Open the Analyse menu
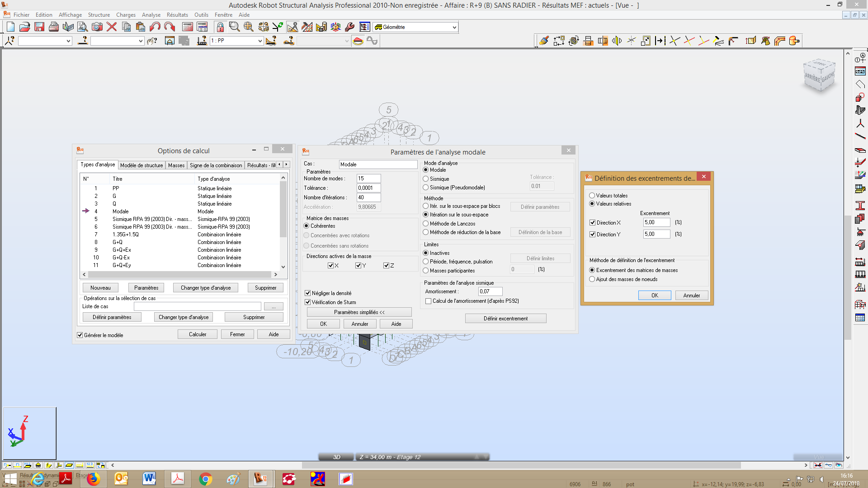This screenshot has width=868, height=488. (151, 15)
